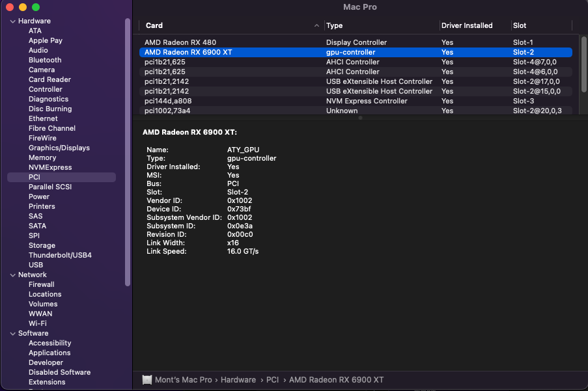
Task: Select SPI in the sidebar
Action: coord(34,236)
